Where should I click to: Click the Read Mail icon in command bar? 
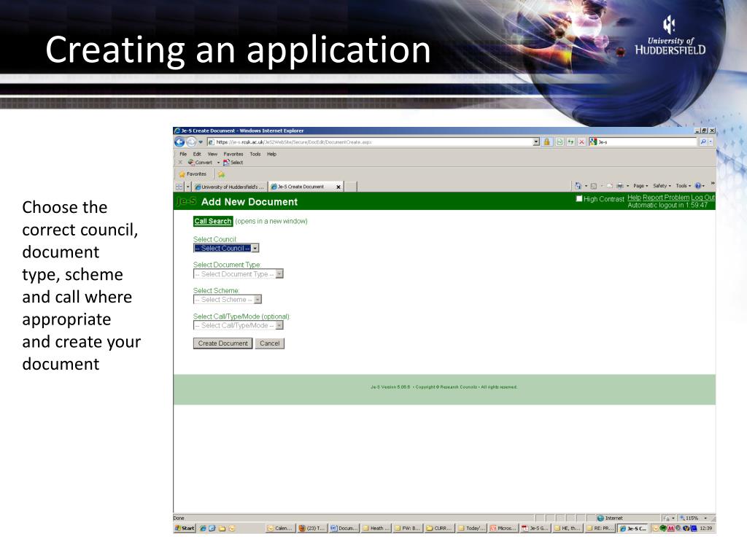tap(609, 186)
